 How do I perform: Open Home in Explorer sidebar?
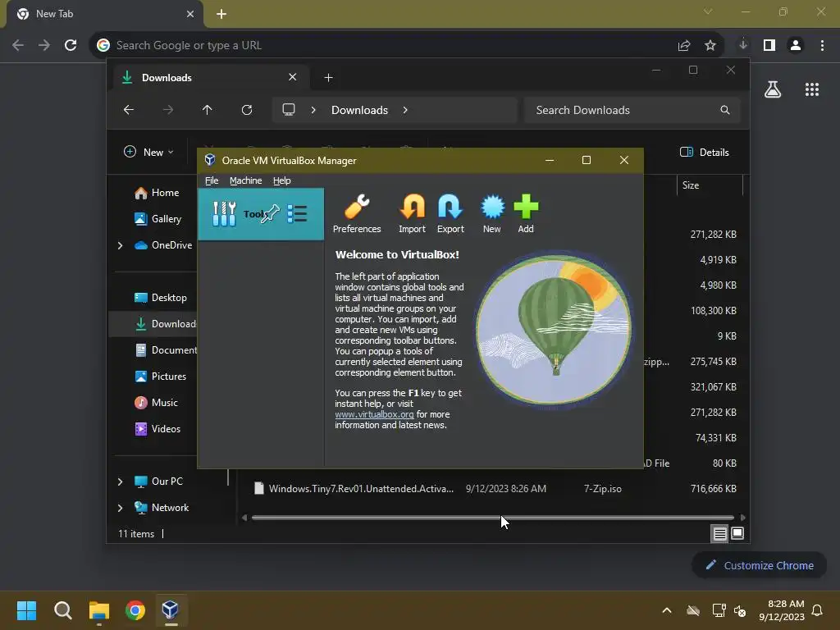157,193
